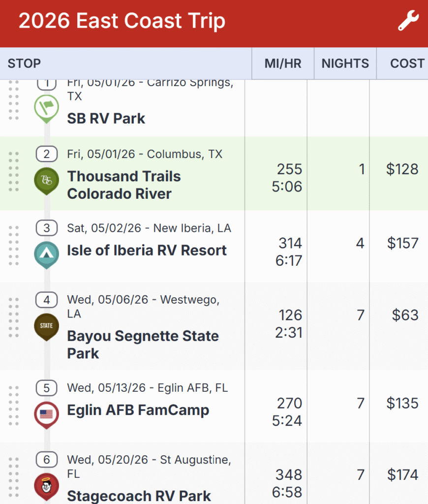The image size is (428, 504).
Task: Grab the drag handle for Thousand Trails stop
Action: point(14,172)
